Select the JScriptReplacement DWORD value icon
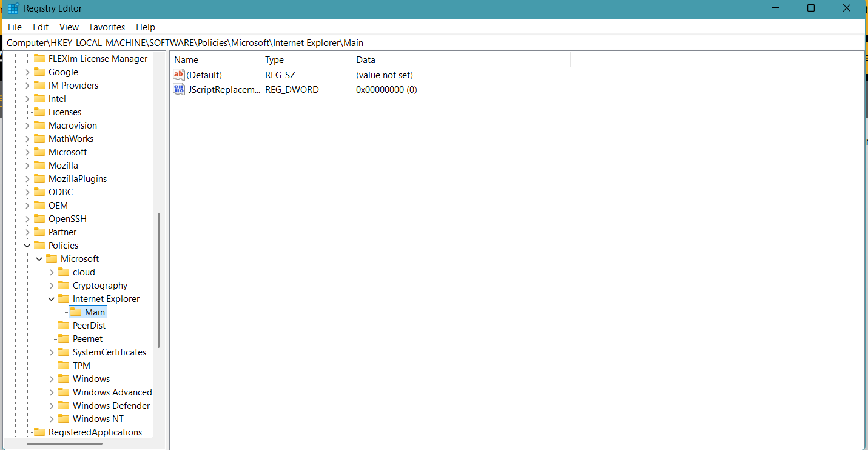 tap(179, 89)
